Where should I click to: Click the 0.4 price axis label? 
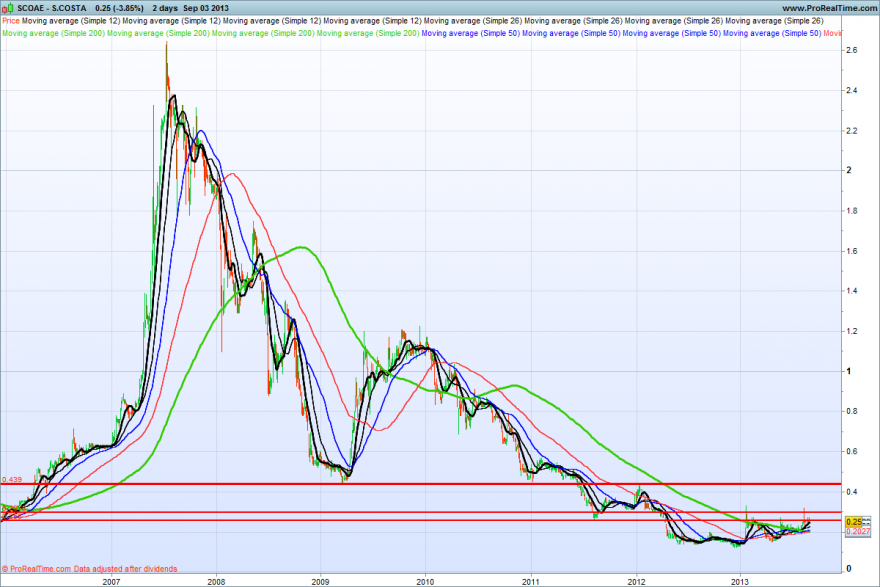pos(851,492)
